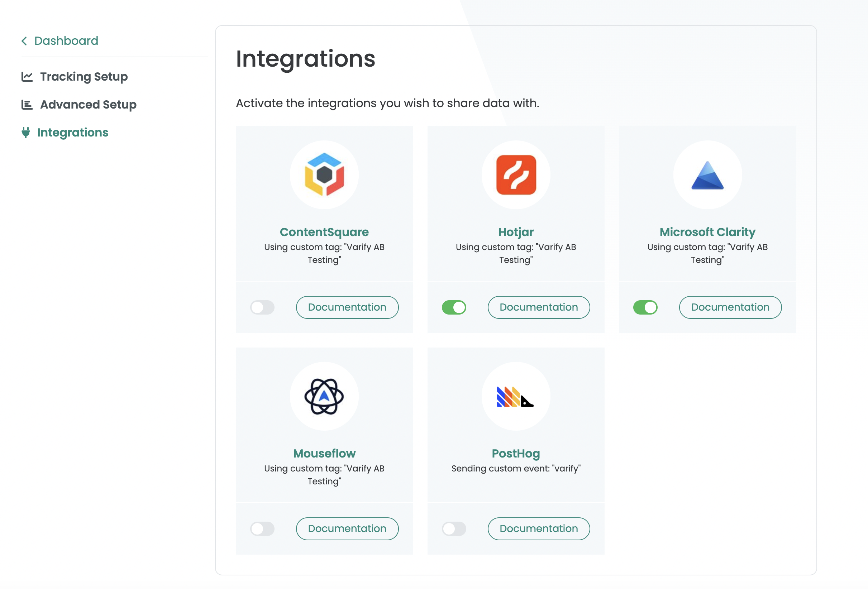Open Tracking Setup in the sidebar
Viewport: 868px width, 589px height.
(84, 77)
